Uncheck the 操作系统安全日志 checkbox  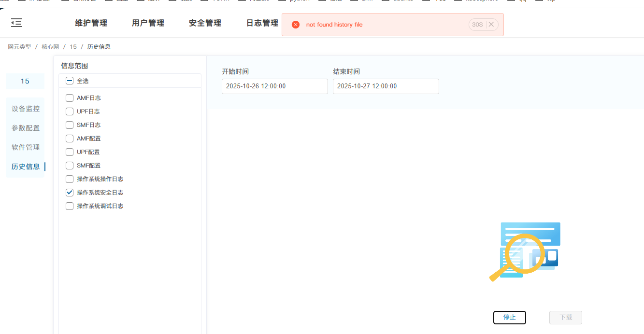(70, 193)
